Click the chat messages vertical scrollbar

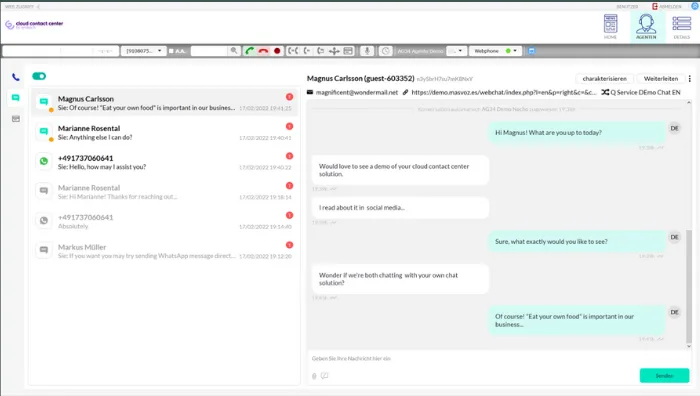pyautogui.click(x=689, y=286)
